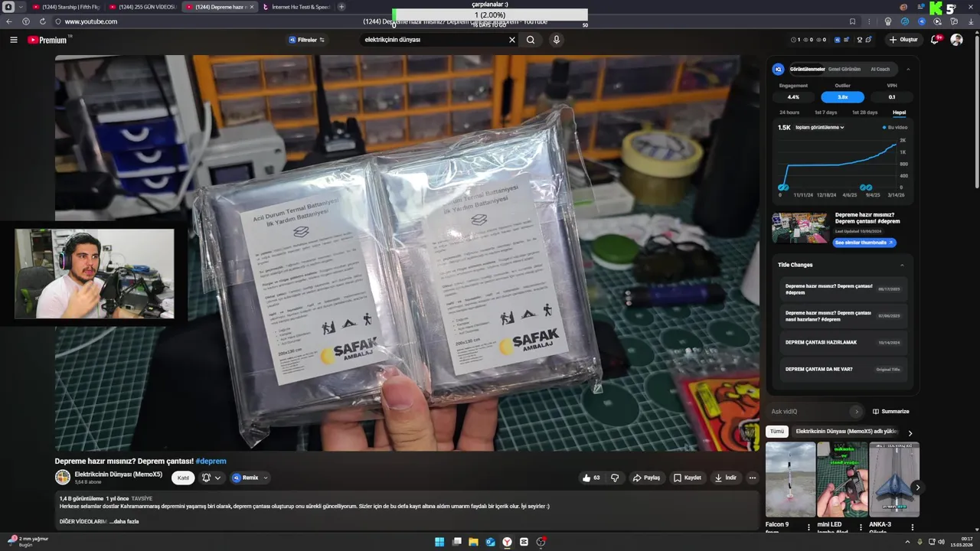Open the 'toplam görüntülenme' dropdown
Viewport: 980px width, 551px height.
819,127
